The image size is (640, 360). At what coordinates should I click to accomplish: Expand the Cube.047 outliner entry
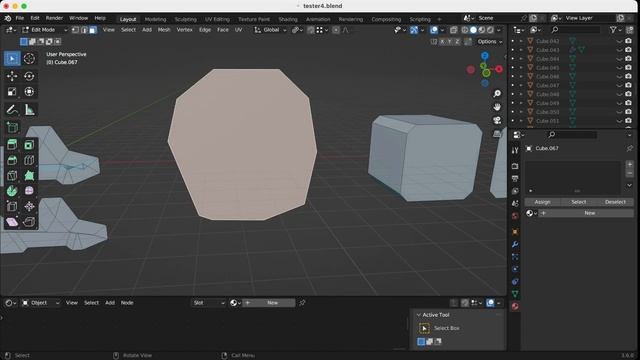coord(521,86)
